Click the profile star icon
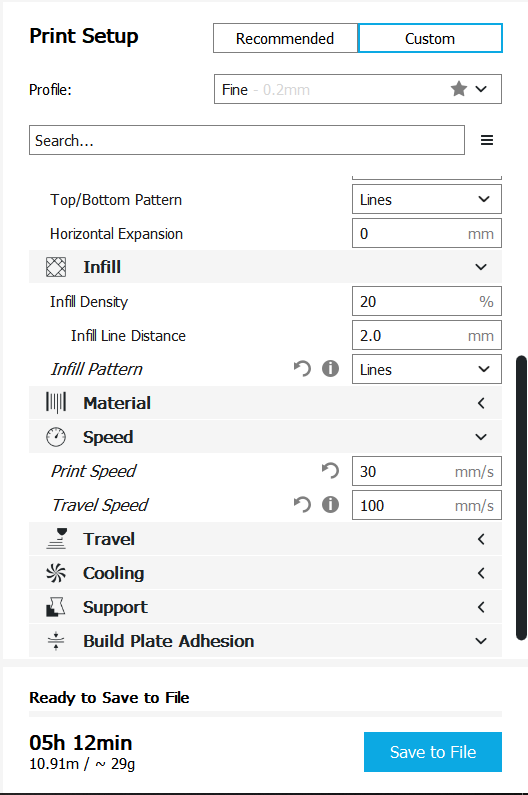Image resolution: width=528 pixels, height=795 pixels. click(x=459, y=89)
